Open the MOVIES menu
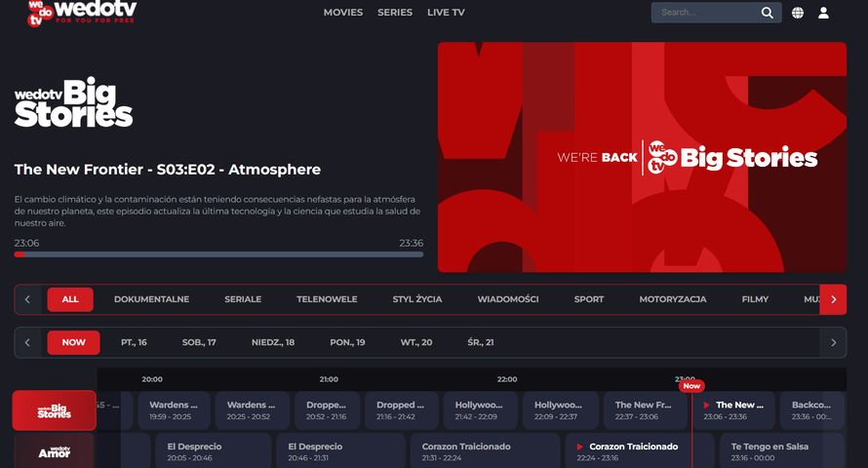This screenshot has height=468, width=868. (343, 12)
